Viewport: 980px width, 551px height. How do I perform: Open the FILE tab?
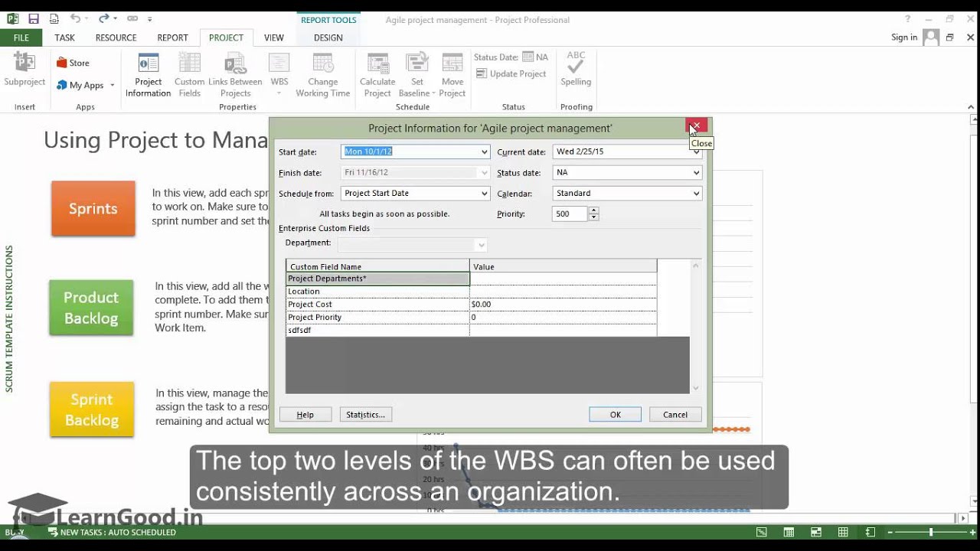click(21, 37)
